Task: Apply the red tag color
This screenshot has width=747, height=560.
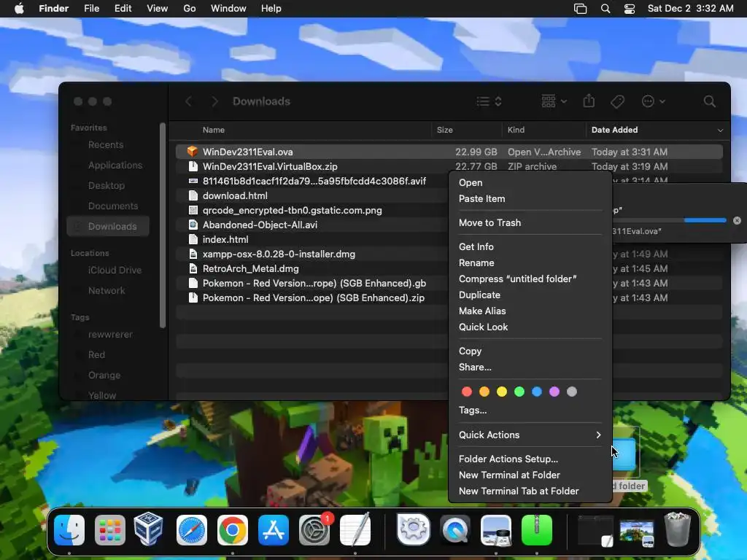Action: tap(467, 392)
